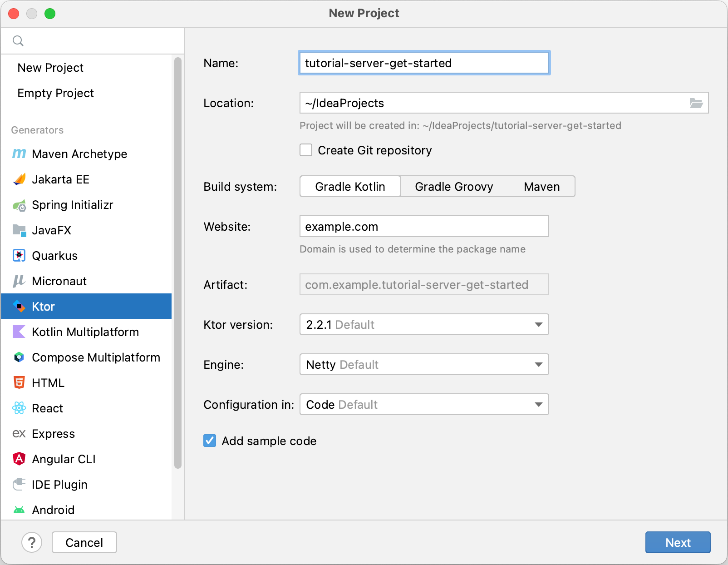Click the Android robot icon
Screen dimensions: 728x565
tap(19, 510)
